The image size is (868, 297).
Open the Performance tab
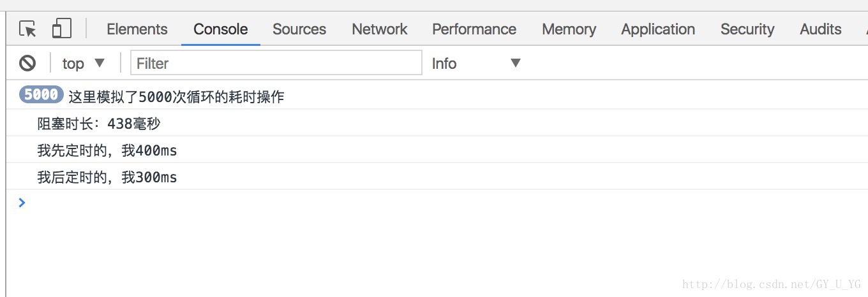474,29
